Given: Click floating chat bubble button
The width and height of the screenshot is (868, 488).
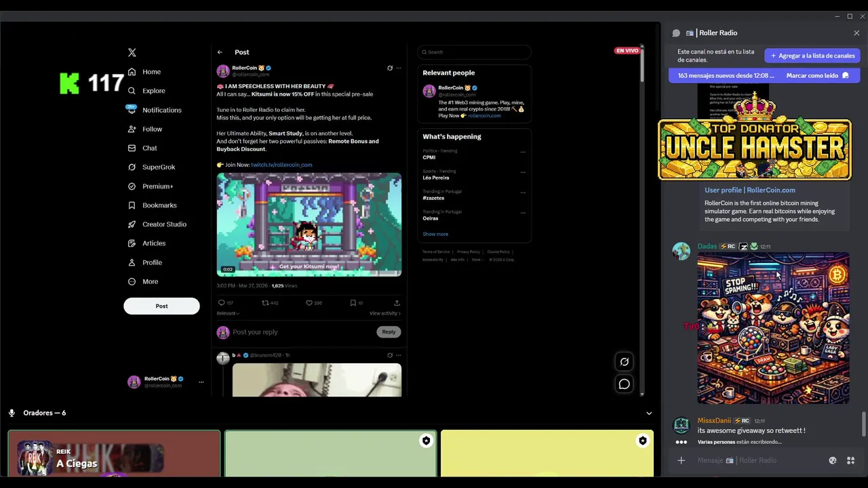Looking at the screenshot, I should [625, 384].
